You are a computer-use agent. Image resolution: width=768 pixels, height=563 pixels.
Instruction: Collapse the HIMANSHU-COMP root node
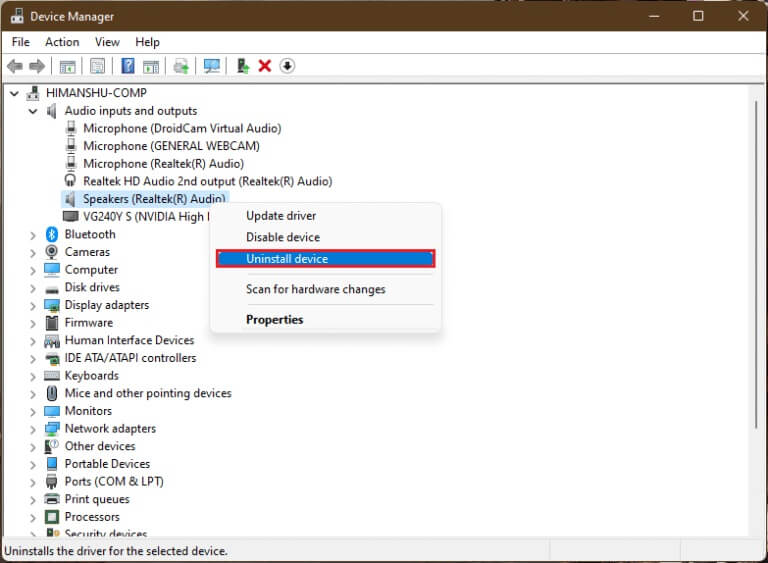point(15,93)
